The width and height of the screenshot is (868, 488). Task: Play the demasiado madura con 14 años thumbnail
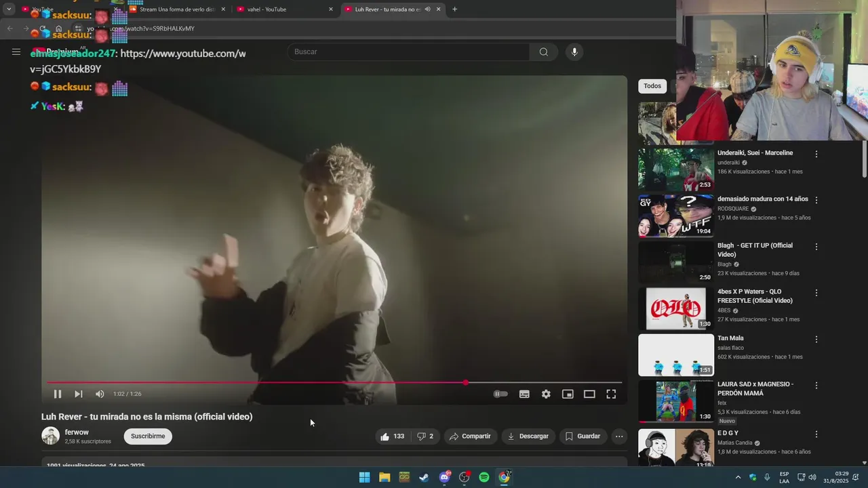tap(676, 216)
